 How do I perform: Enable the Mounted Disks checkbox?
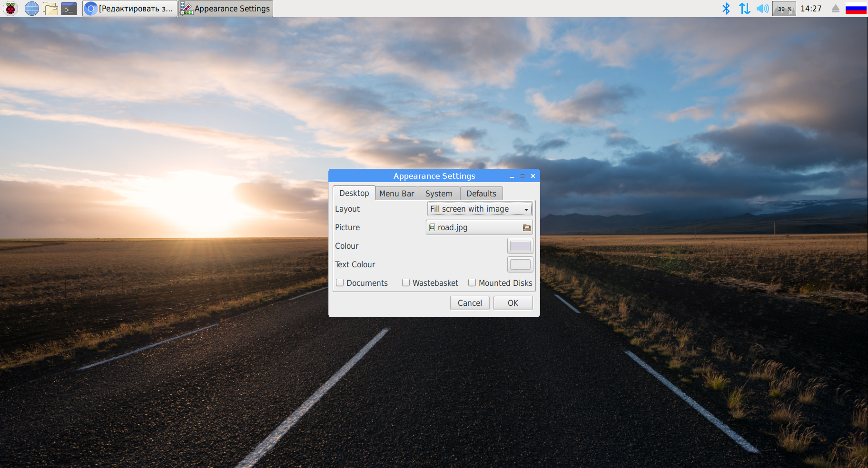[472, 283]
